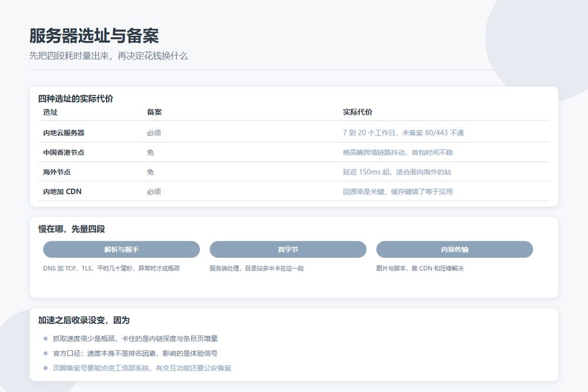
Task: Select the 内地加 CDN row label
Action: 62,191
